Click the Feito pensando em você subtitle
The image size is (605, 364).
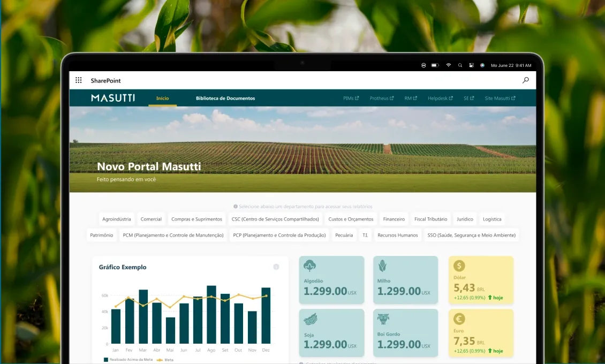[x=126, y=179]
